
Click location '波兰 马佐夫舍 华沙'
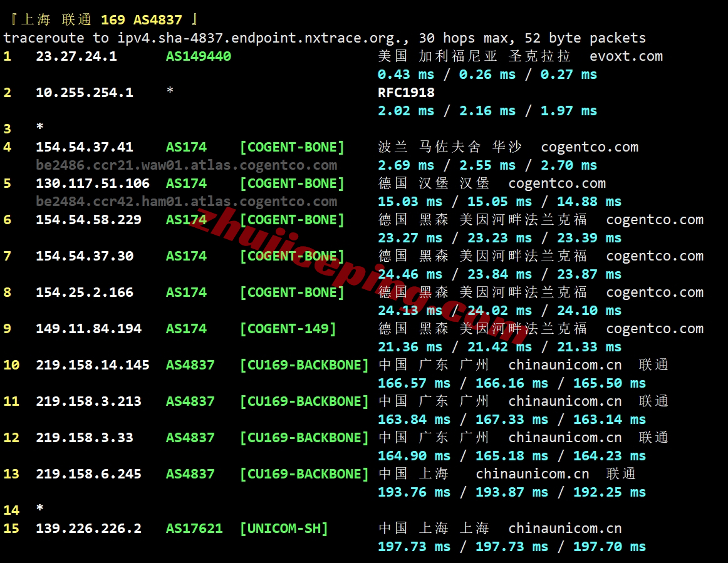(x=450, y=147)
